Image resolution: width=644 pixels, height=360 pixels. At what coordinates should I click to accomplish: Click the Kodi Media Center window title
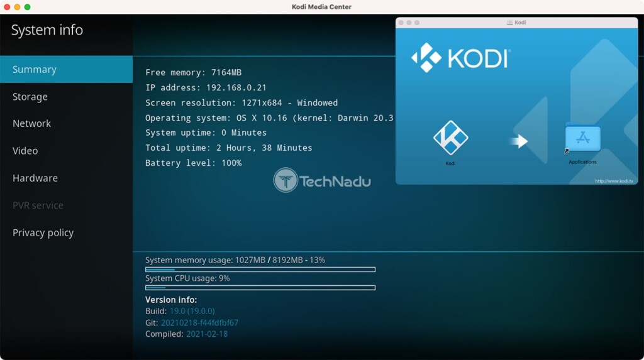pos(321,7)
